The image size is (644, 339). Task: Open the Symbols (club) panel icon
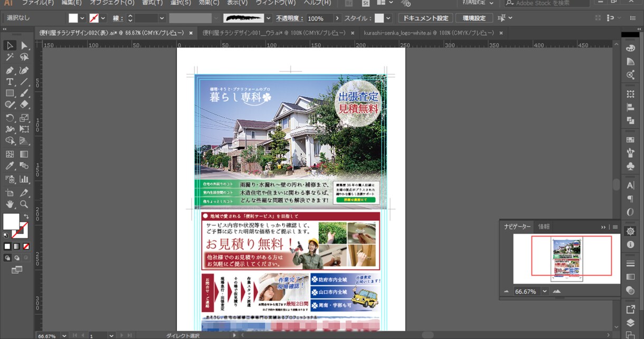[630, 166]
